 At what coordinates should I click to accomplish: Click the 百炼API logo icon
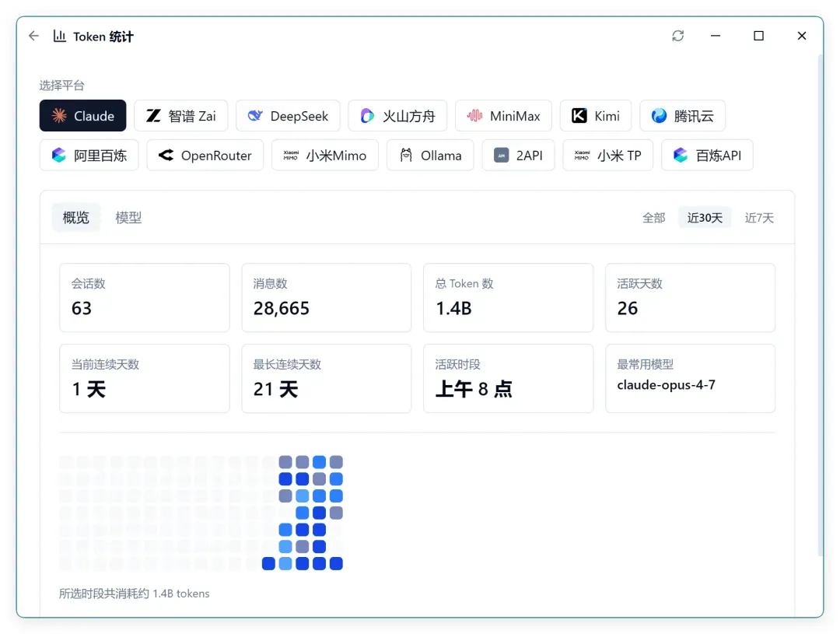coord(681,156)
